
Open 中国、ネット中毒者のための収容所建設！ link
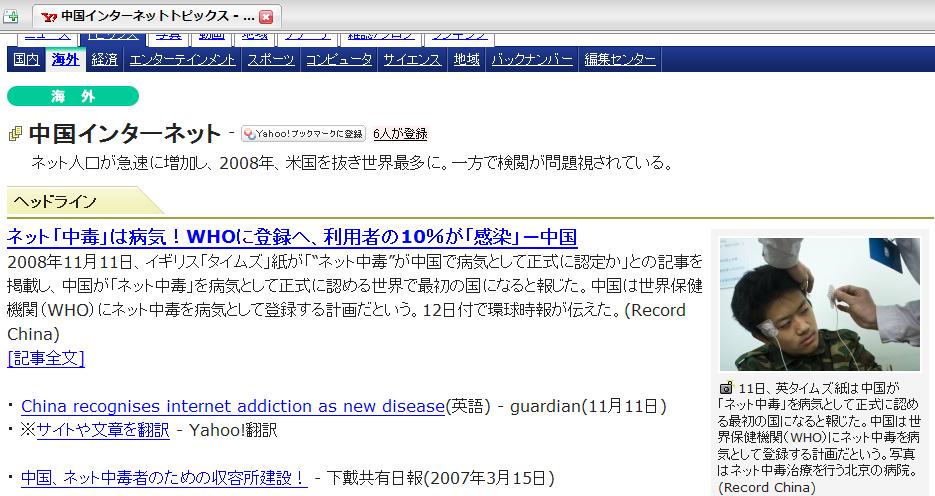pos(164,478)
